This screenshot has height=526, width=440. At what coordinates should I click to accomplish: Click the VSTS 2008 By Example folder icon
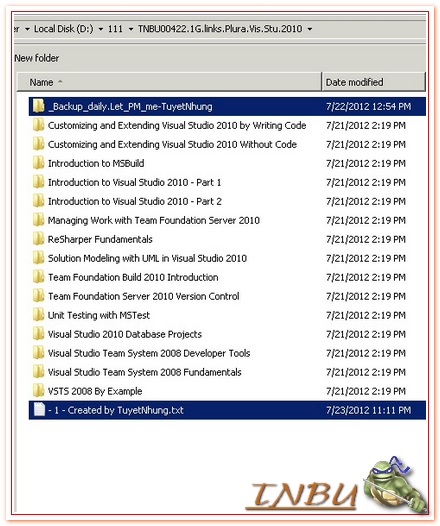(39, 391)
